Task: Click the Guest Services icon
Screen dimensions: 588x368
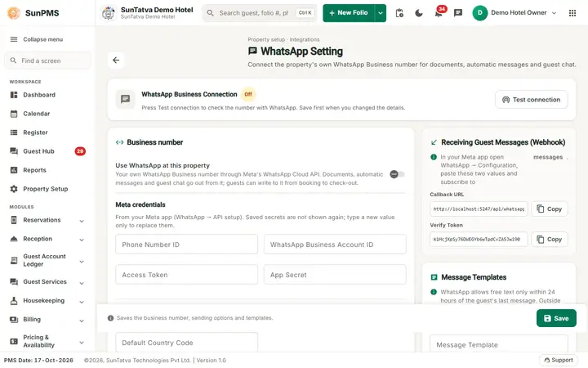Action: pos(14,281)
